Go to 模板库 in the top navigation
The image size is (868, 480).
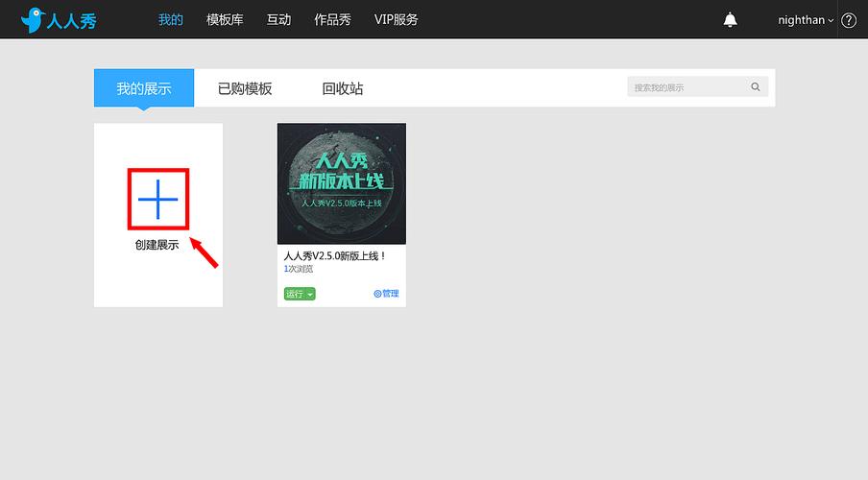(x=225, y=19)
